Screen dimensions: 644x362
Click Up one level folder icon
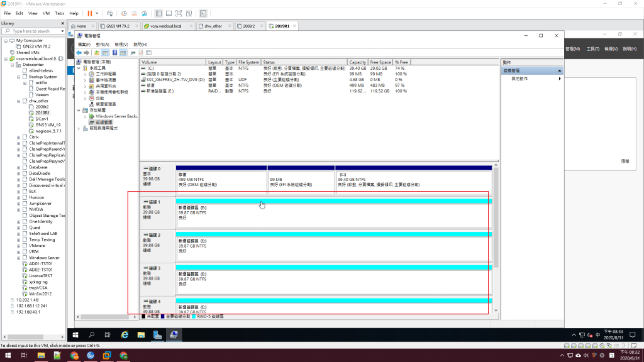(x=97, y=53)
